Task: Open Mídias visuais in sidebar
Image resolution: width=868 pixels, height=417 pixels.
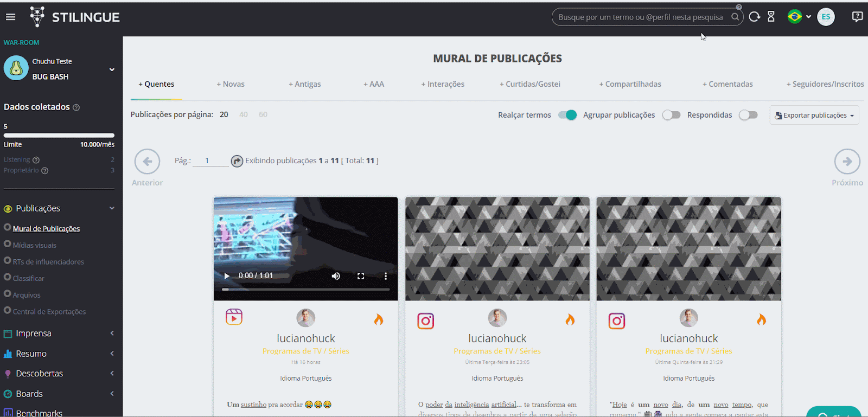Action: pyautogui.click(x=35, y=245)
